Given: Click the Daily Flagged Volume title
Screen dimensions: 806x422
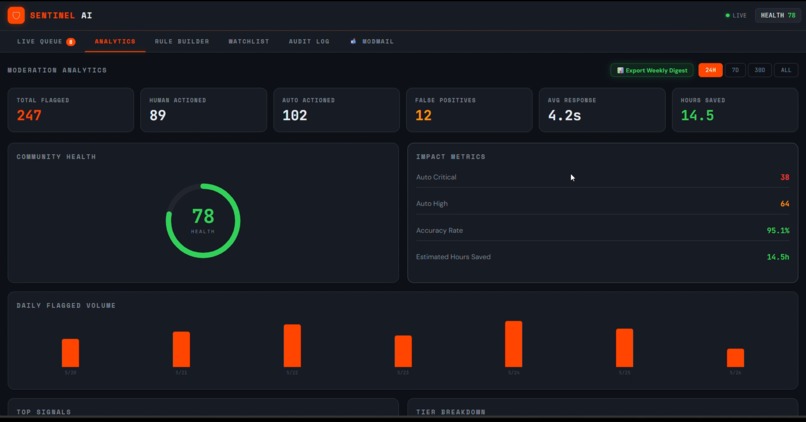Looking at the screenshot, I should coord(66,306).
